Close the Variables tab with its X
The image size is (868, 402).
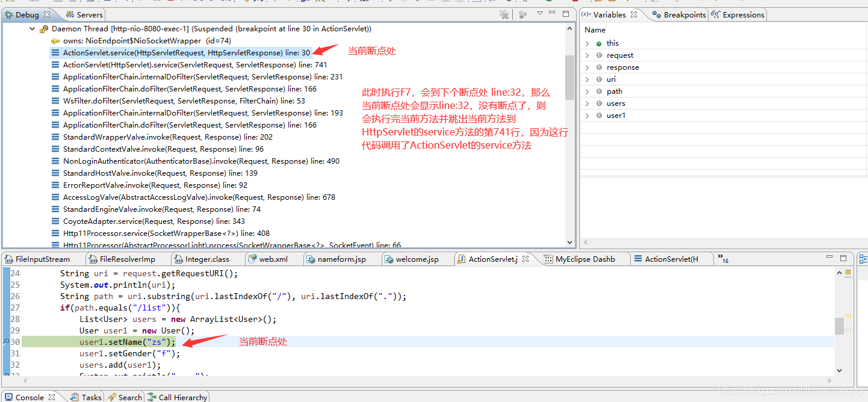point(634,14)
